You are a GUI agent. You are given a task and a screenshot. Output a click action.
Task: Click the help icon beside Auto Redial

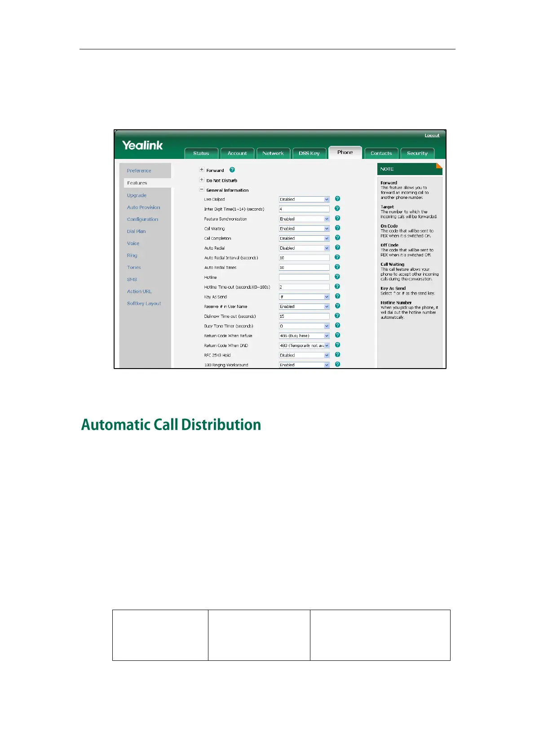point(337,247)
